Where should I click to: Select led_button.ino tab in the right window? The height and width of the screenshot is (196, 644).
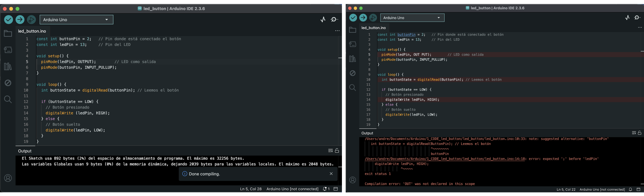click(x=373, y=28)
